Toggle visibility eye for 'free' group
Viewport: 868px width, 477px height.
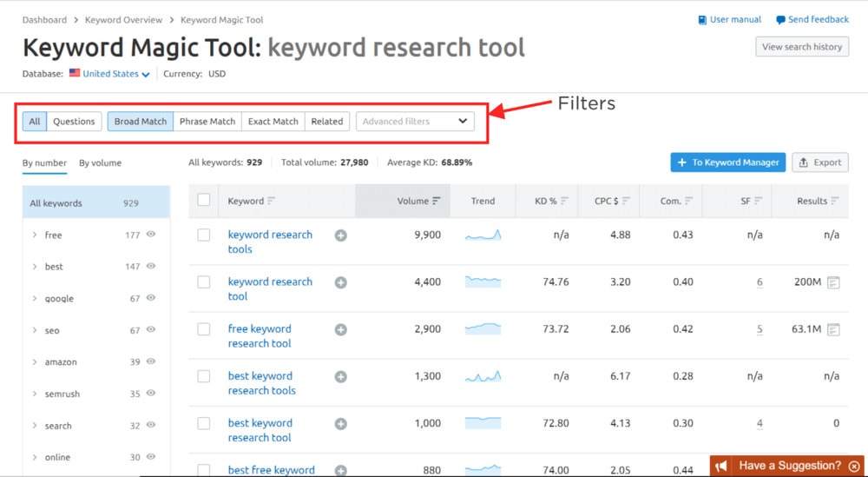[150, 235]
